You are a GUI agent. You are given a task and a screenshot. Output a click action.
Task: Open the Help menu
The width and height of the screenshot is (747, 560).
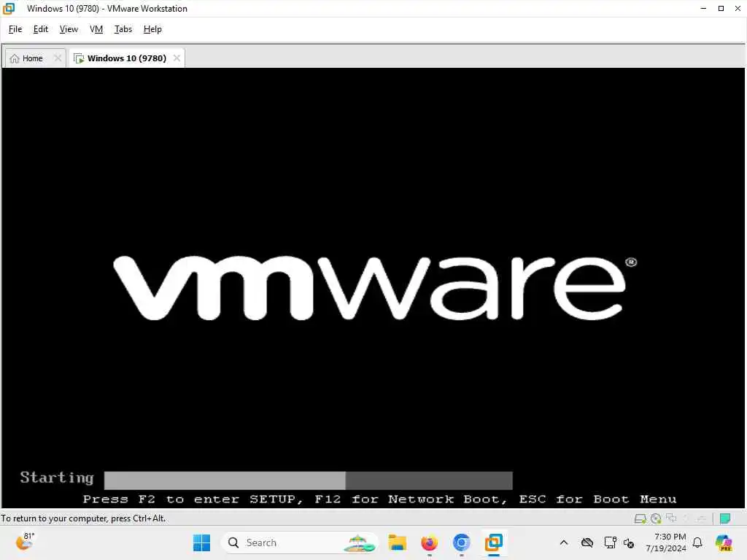click(x=152, y=29)
